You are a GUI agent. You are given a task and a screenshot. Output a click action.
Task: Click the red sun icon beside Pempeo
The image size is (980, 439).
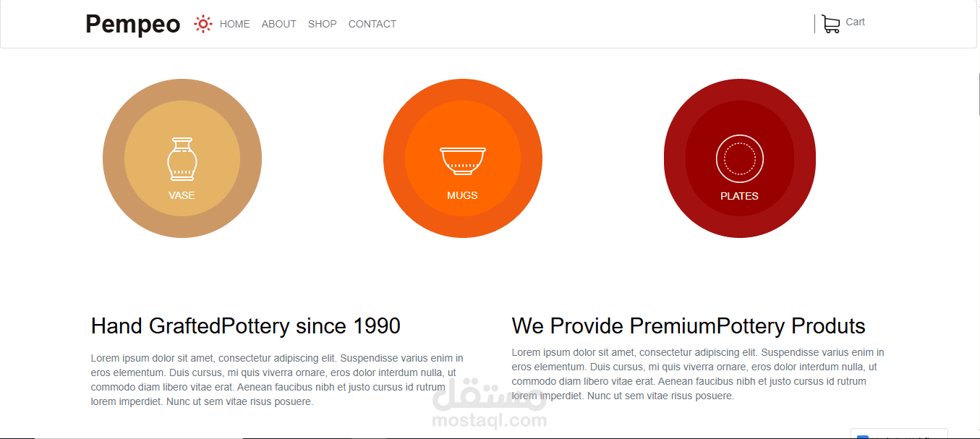203,24
